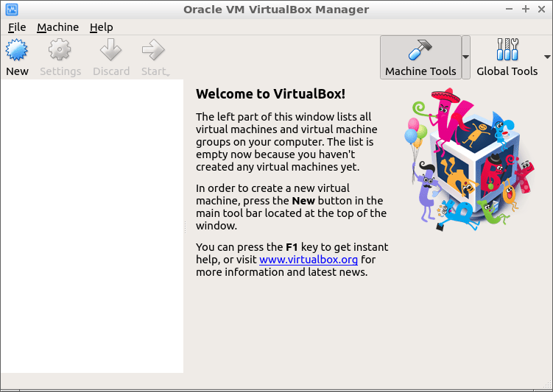Click inside the empty virtual machine list
The image size is (553, 392).
coord(92,226)
